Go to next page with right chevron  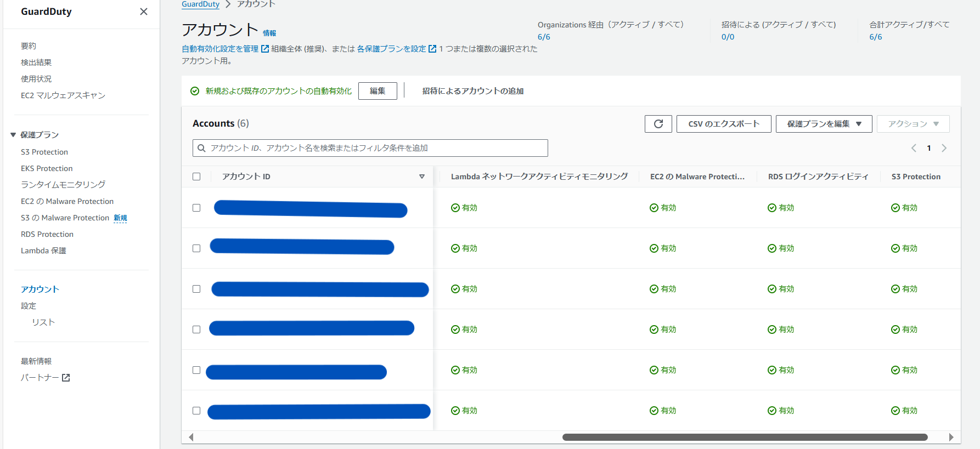point(944,148)
